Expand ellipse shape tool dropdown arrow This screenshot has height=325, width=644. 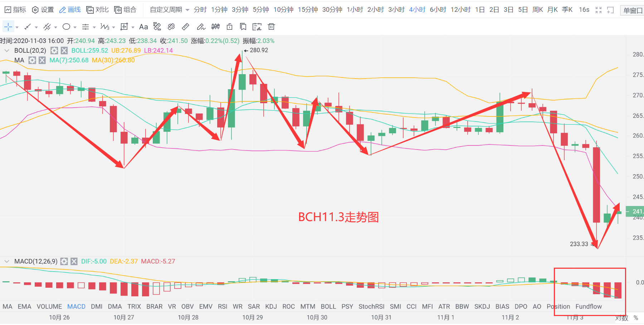pos(75,27)
